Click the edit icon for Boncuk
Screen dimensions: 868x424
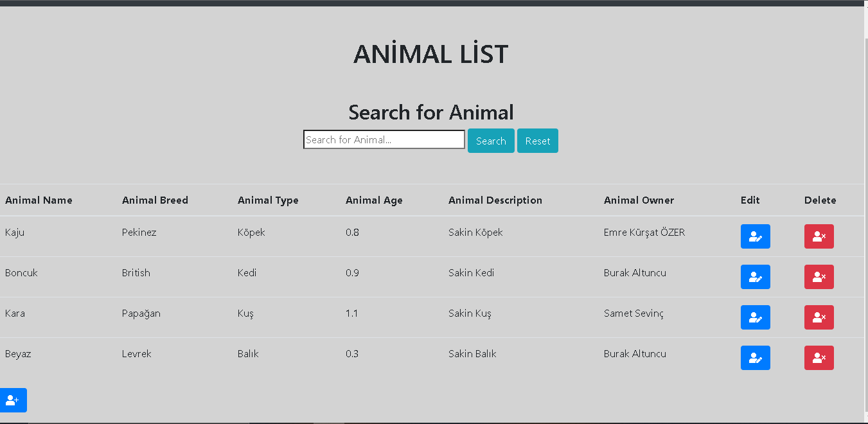[755, 277]
